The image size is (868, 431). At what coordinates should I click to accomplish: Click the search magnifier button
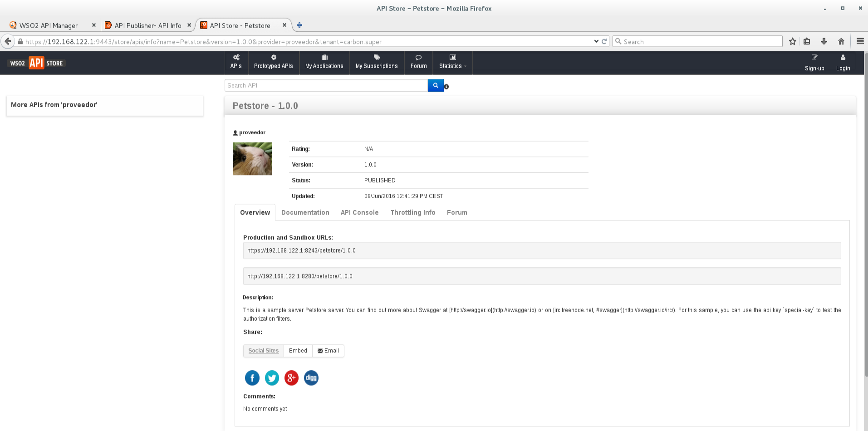pos(435,85)
